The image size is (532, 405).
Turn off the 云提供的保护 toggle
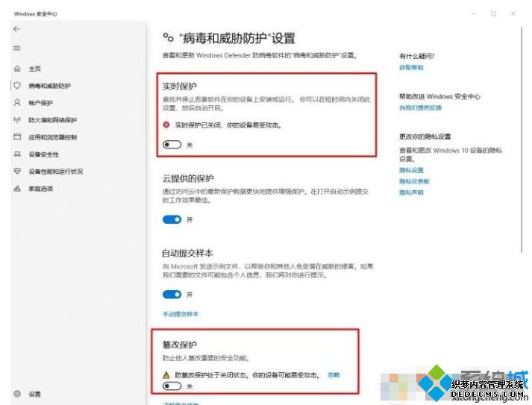[172, 220]
